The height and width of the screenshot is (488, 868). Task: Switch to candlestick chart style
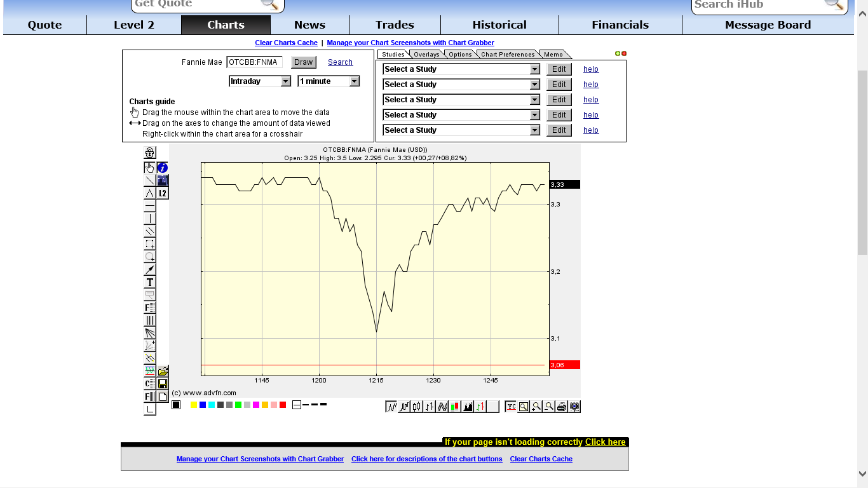click(417, 407)
